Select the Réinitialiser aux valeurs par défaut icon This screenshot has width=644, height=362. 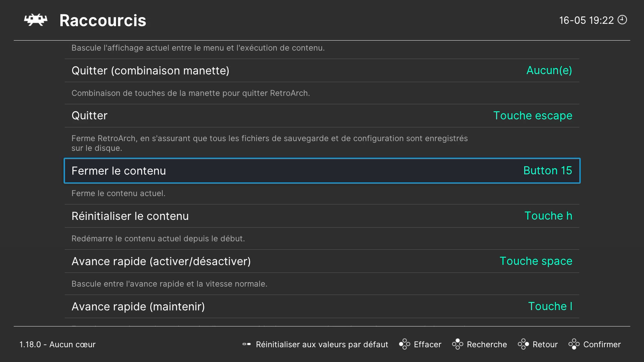pos(247,344)
